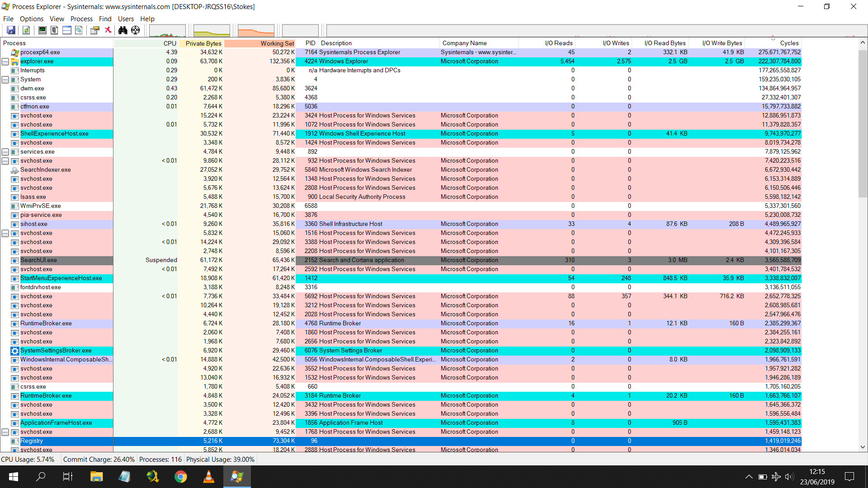
Task: Open the Windows Start button
Action: [13, 477]
